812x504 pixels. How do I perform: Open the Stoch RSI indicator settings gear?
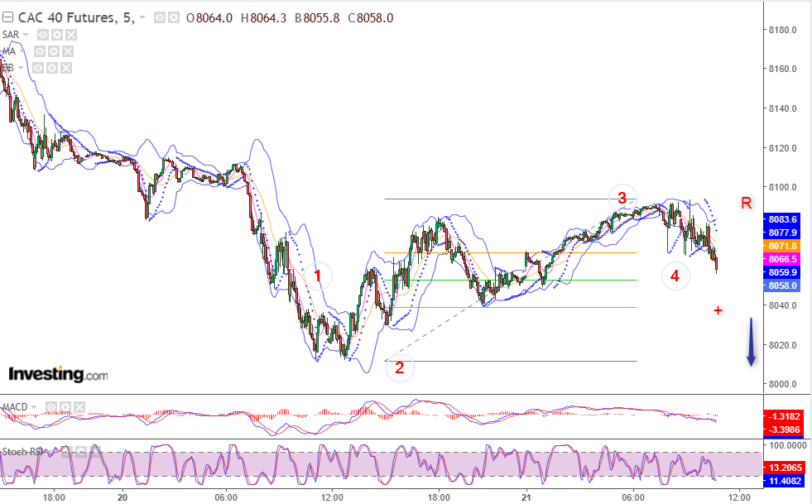coord(82,452)
